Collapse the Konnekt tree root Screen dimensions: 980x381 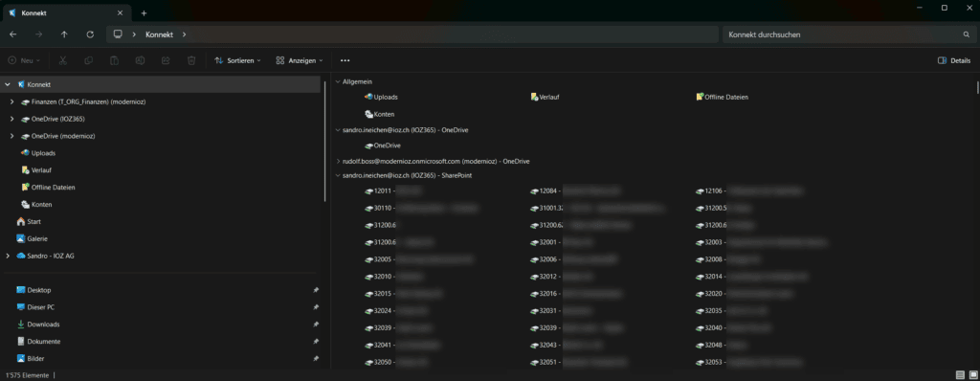coord(8,84)
